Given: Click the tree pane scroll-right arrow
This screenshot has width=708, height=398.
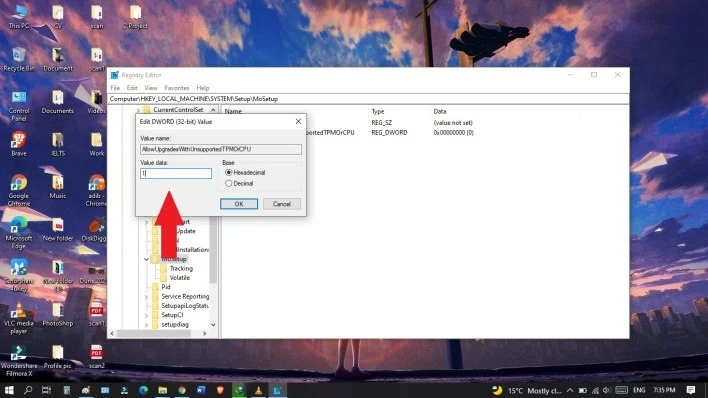Looking at the screenshot, I should click(x=205, y=333).
